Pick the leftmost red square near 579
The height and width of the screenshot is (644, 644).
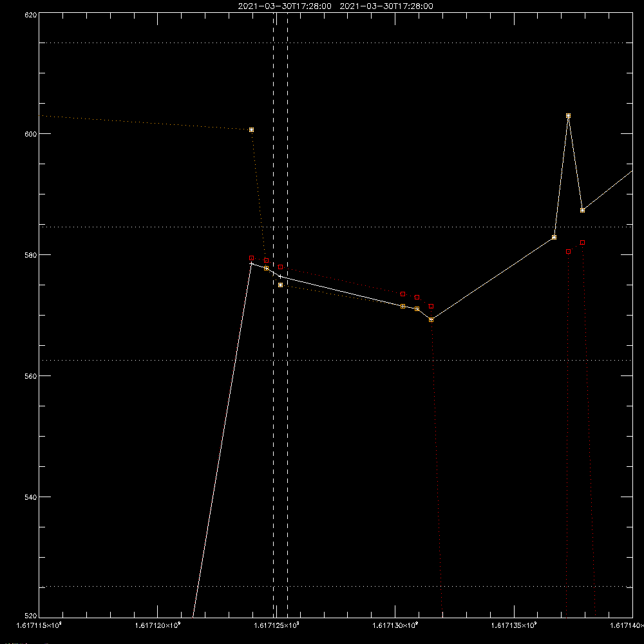pos(252,258)
